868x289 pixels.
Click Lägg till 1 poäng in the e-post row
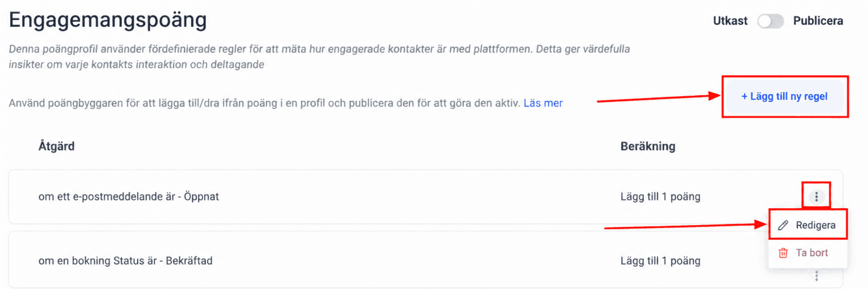pos(660,197)
